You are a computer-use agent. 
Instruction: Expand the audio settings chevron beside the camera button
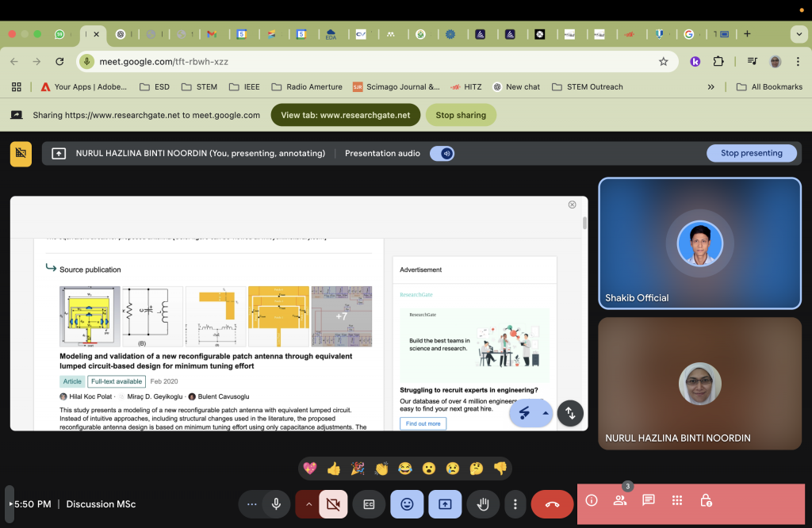[x=308, y=504]
